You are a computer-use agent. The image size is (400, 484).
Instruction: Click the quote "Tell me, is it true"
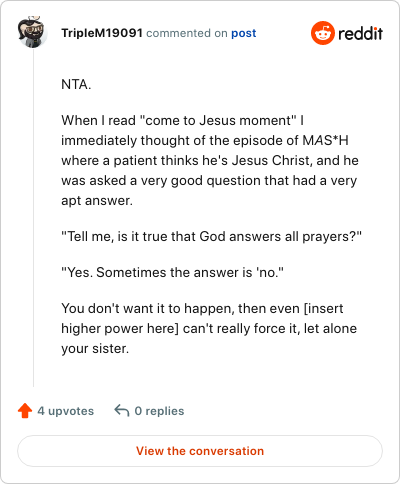(x=212, y=236)
